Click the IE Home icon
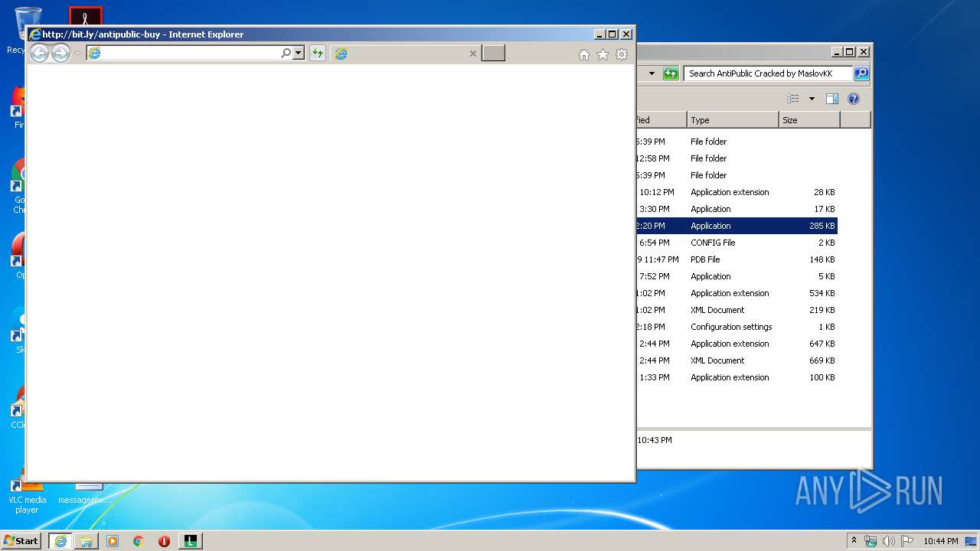This screenshot has height=551, width=980. (x=584, y=54)
